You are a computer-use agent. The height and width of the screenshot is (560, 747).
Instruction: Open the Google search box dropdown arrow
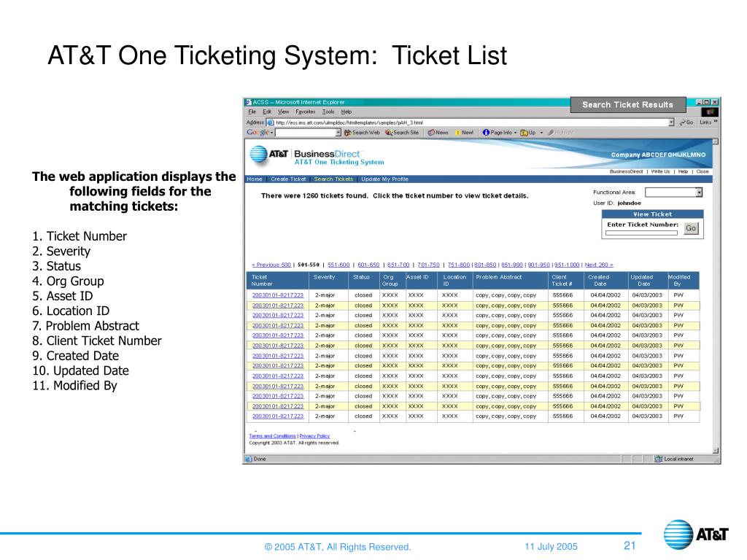(338, 133)
